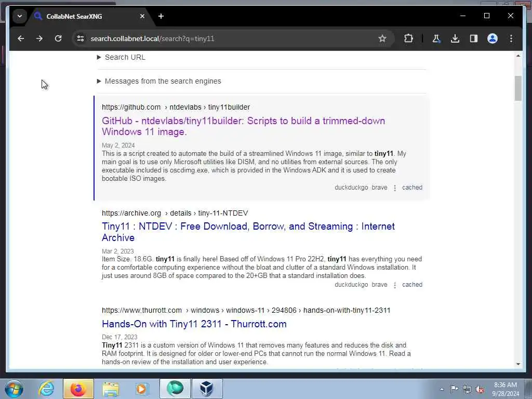Show hidden system tray icons
Viewport: 532px width, 399px height.
(442, 389)
